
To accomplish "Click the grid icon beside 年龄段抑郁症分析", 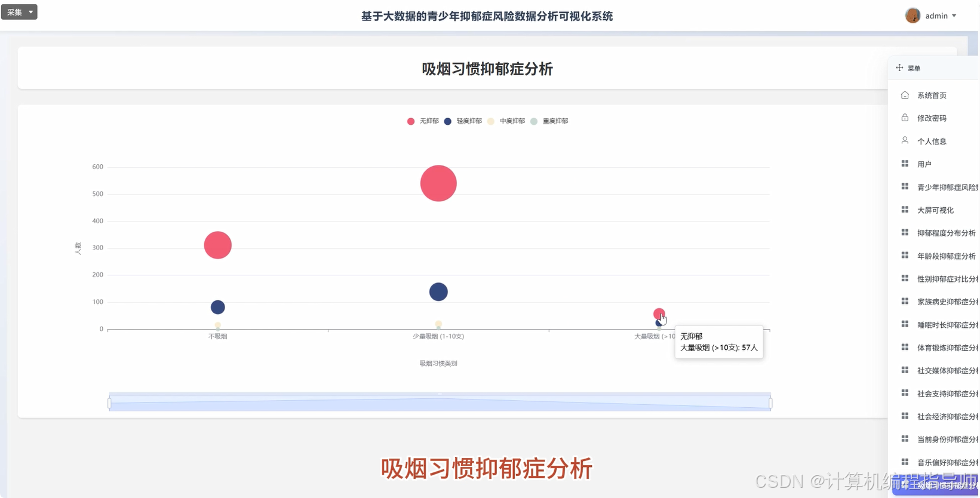I will [x=905, y=256].
